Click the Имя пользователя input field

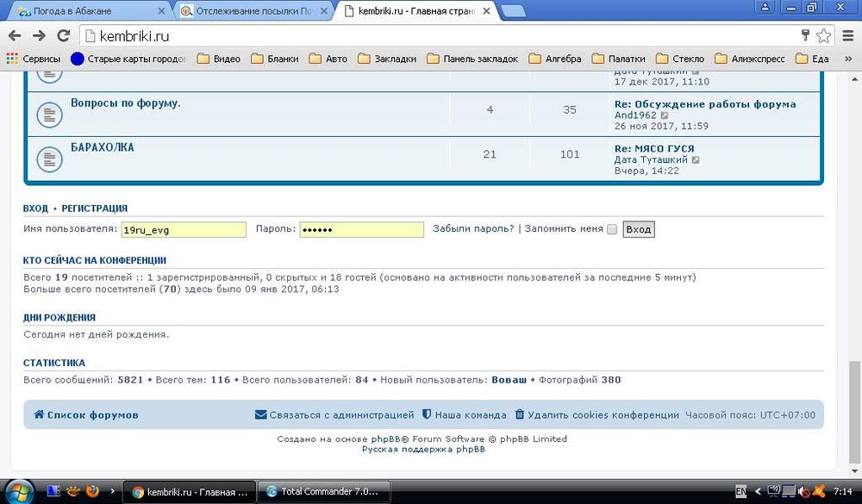pos(184,230)
